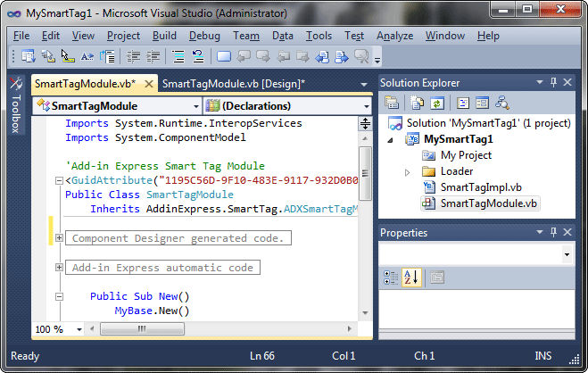Click Solution Explorer Properties icon
The width and height of the screenshot is (588, 373).
pos(392,103)
